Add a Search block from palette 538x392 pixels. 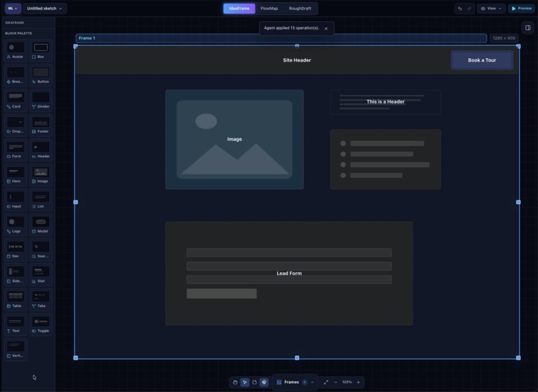coord(41,250)
